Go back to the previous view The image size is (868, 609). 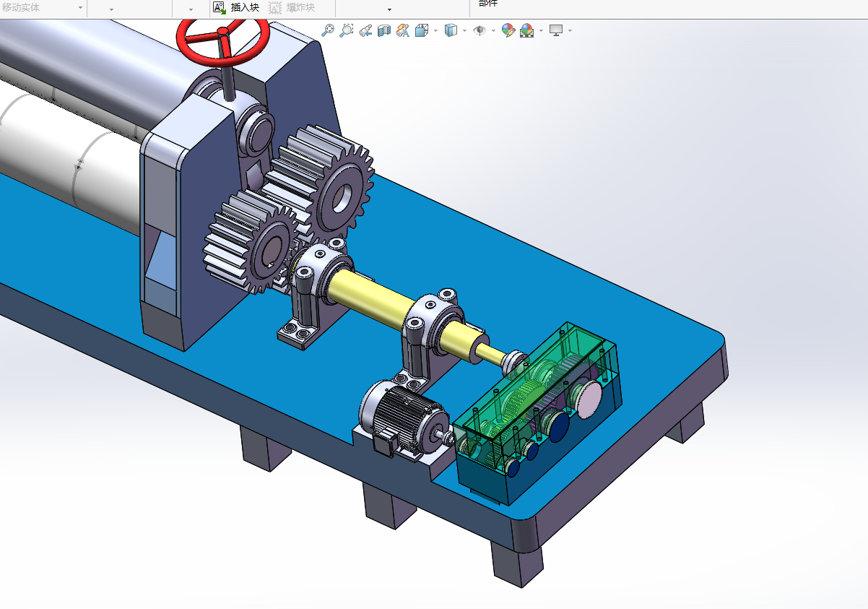tap(365, 30)
